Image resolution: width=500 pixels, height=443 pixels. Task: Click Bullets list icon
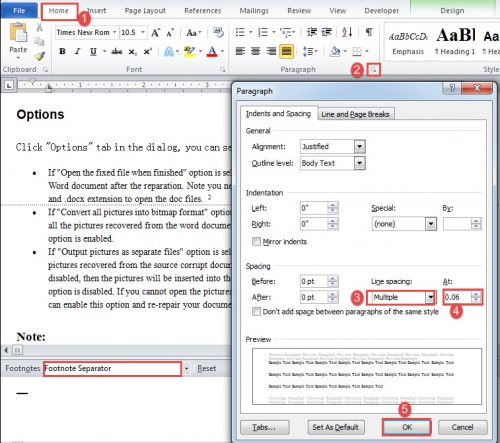240,32
